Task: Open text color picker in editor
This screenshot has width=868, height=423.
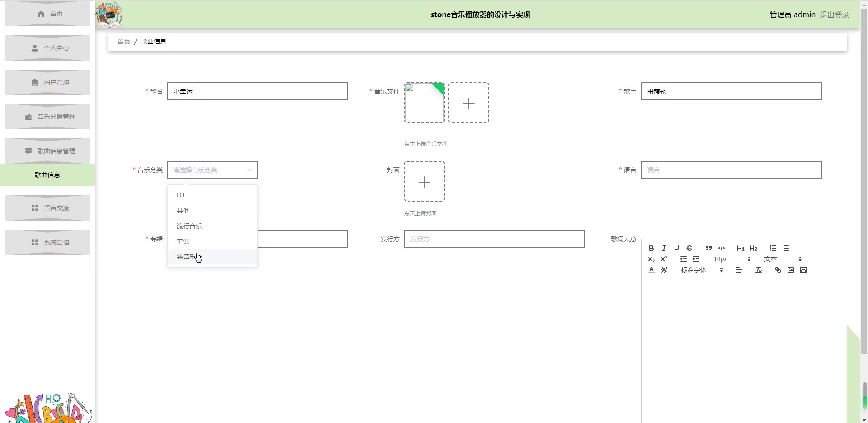Action: click(x=651, y=270)
